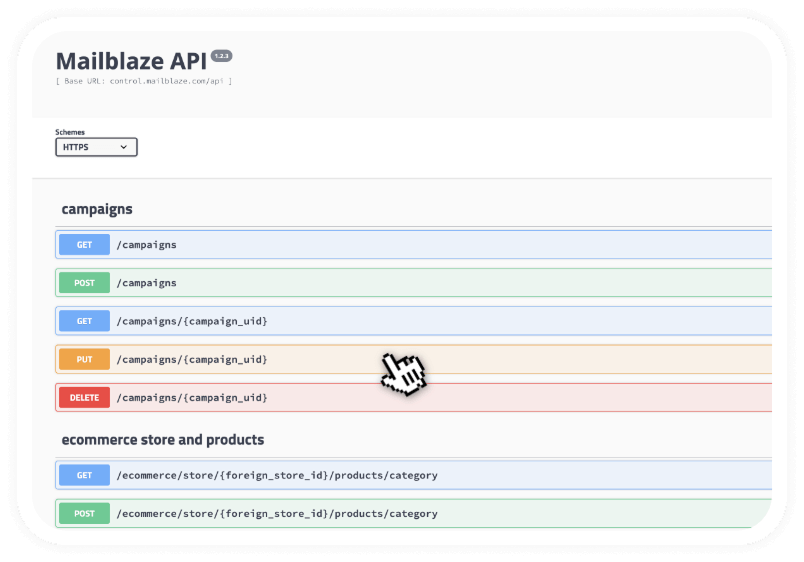Click the Mailblaze API title

pyautogui.click(x=131, y=61)
